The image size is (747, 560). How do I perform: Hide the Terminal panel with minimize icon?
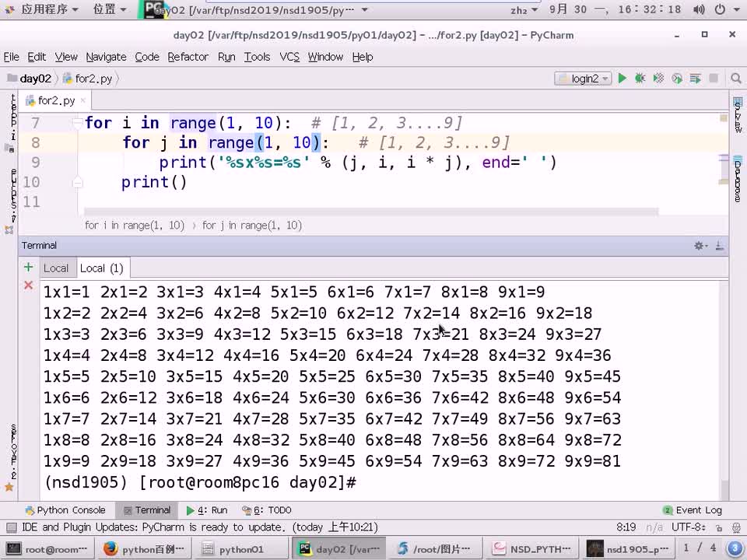tap(719, 246)
